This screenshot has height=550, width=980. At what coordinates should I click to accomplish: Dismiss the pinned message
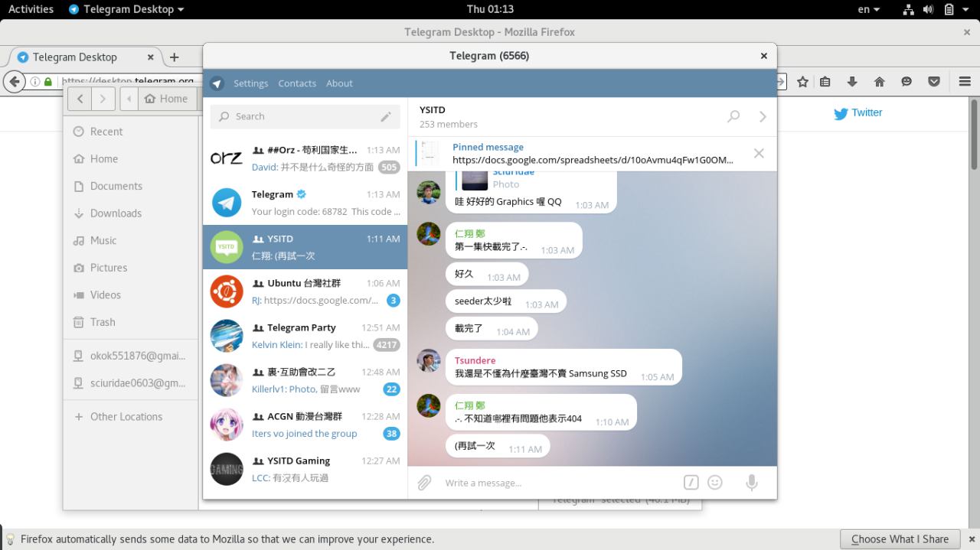[759, 153]
